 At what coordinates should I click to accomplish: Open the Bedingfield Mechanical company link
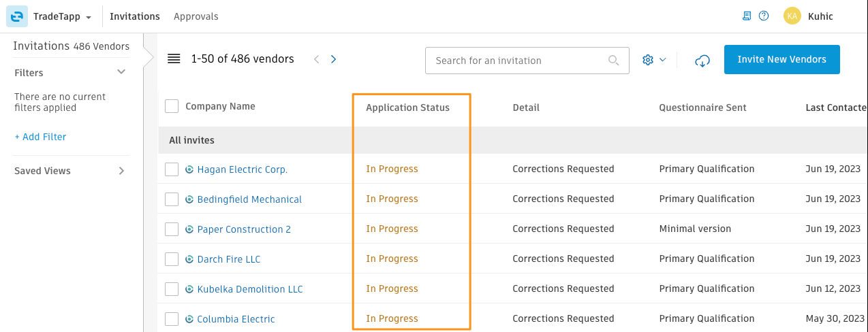point(249,199)
